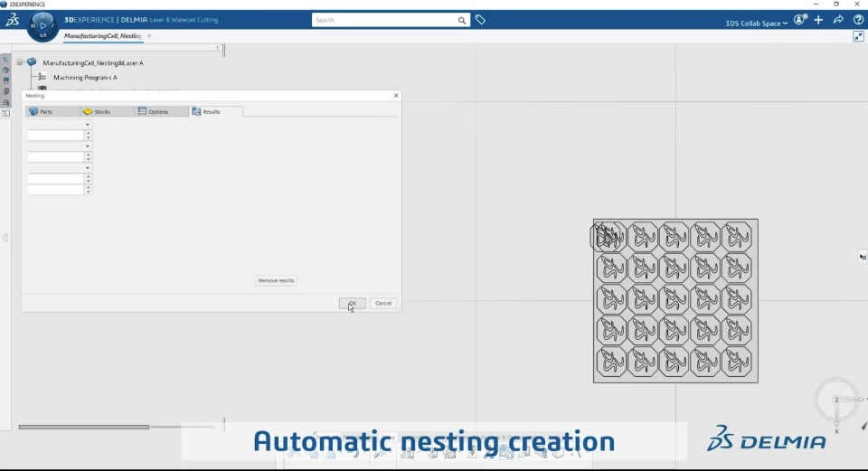
Task: Click the Search input field
Action: point(385,21)
